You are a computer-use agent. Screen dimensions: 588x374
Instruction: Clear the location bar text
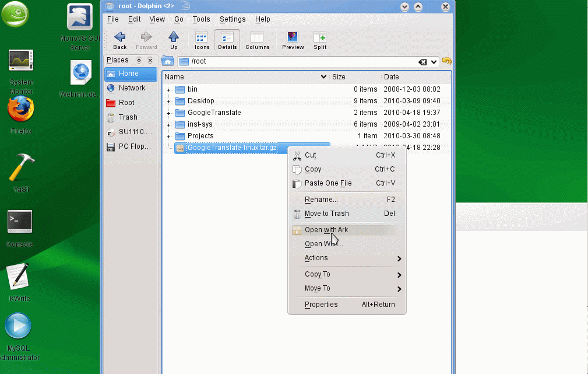[422, 62]
